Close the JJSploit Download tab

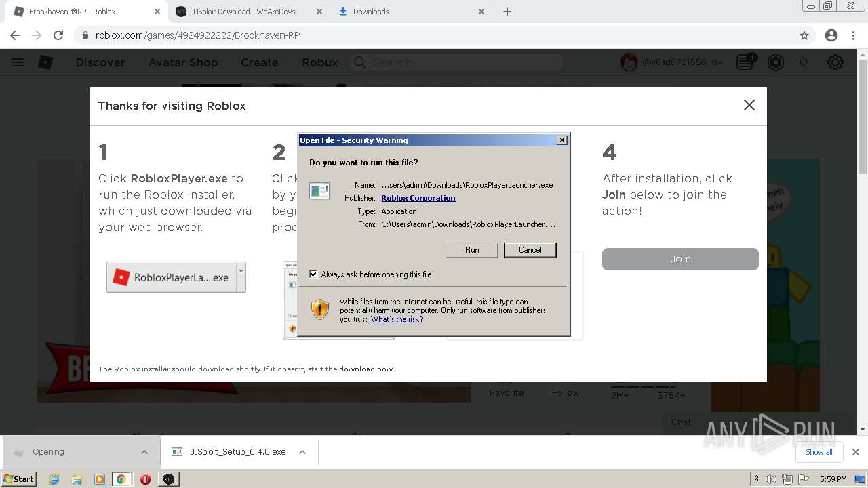click(x=319, y=12)
